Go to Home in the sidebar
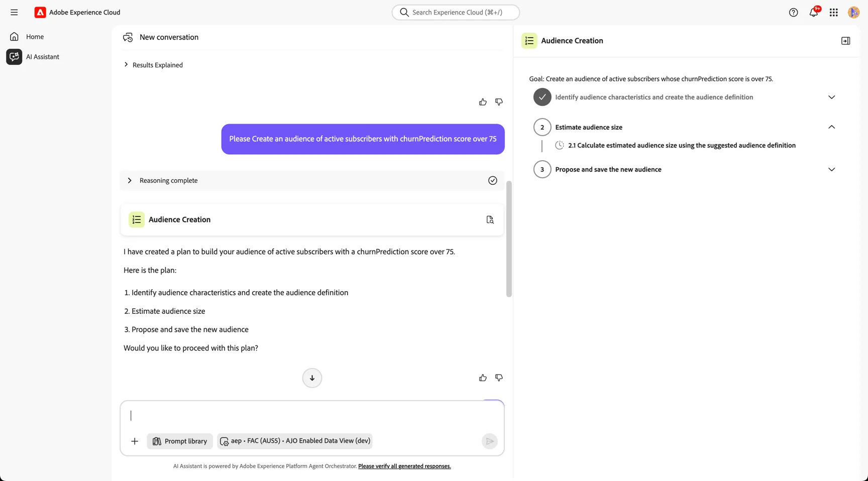The width and height of the screenshot is (868, 481). click(35, 37)
